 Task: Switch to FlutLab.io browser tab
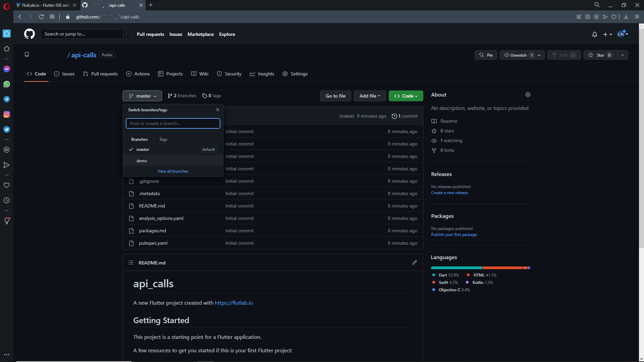click(46, 5)
